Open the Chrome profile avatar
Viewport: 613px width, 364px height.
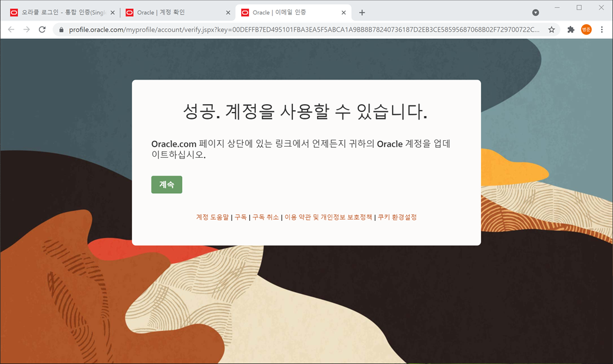point(586,29)
